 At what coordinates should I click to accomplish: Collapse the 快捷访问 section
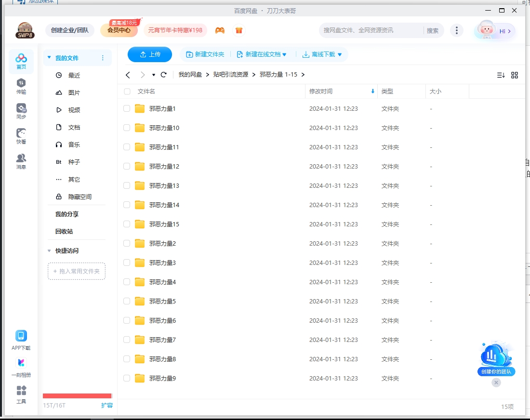49,250
